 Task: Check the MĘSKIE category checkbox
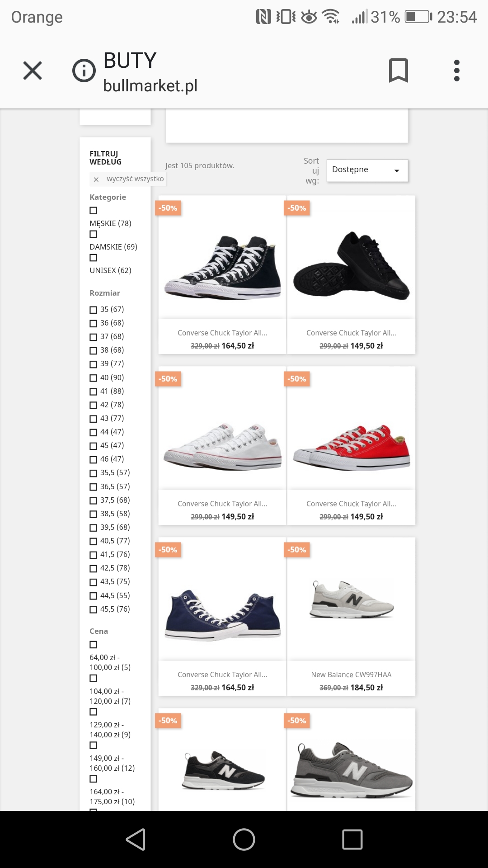click(x=94, y=210)
